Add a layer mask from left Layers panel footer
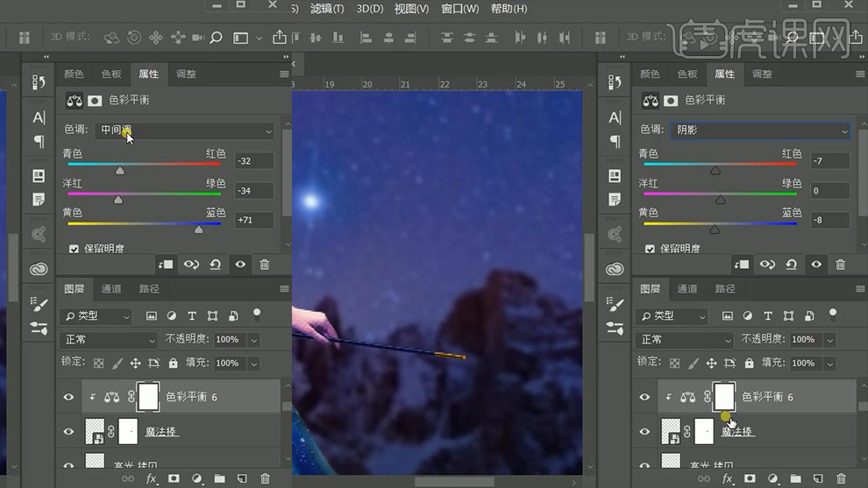Image resolution: width=868 pixels, height=488 pixels. click(174, 478)
